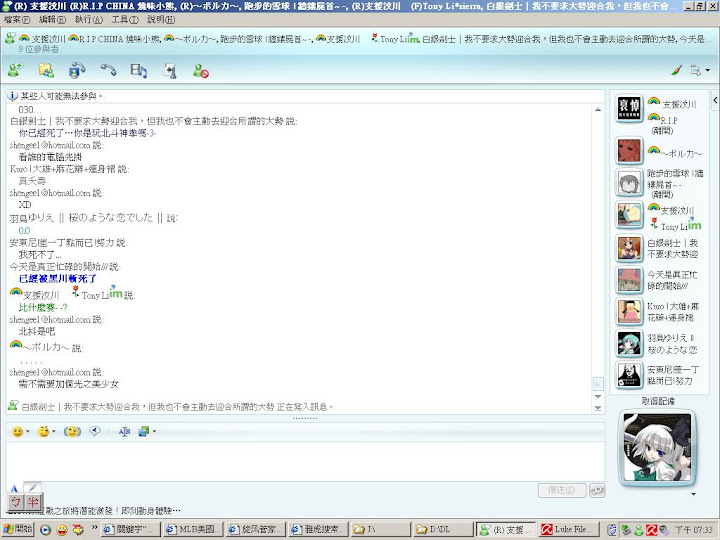The width and height of the screenshot is (720, 540).
Task: Click the 9 位參與者 participant count text
Action: (x=38, y=49)
